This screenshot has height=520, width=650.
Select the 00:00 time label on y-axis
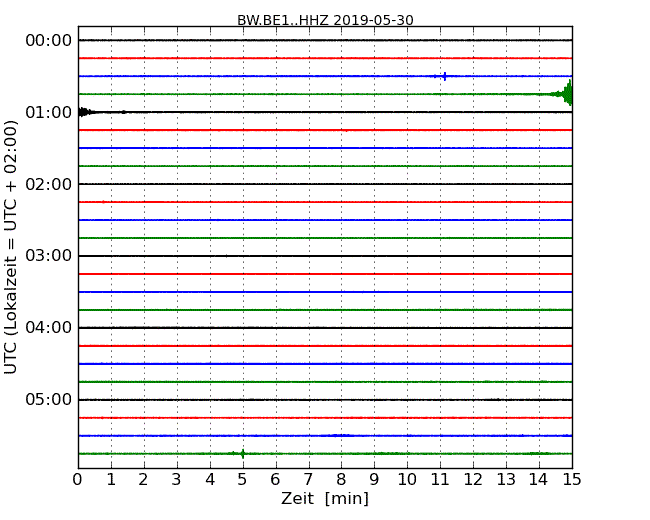pyautogui.click(x=49, y=41)
